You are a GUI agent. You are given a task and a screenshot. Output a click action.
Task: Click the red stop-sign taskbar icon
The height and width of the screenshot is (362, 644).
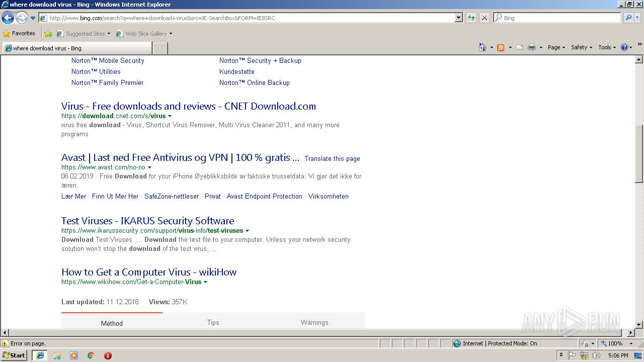108,355
